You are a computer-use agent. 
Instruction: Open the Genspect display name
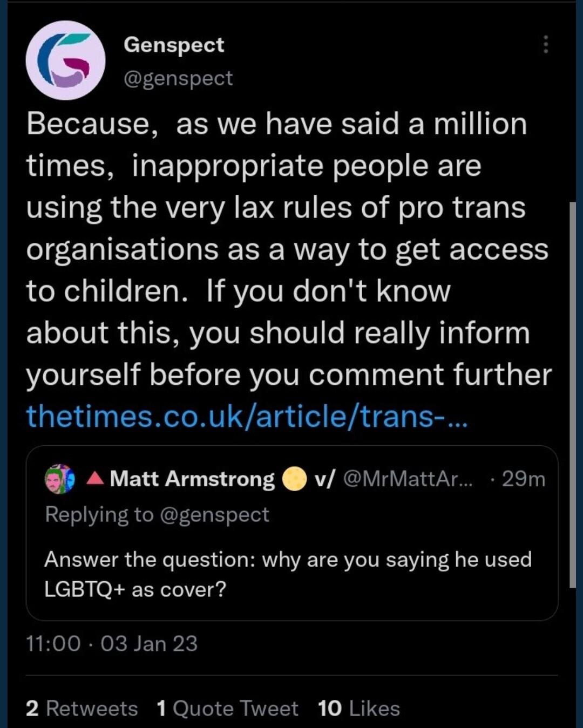174,45
